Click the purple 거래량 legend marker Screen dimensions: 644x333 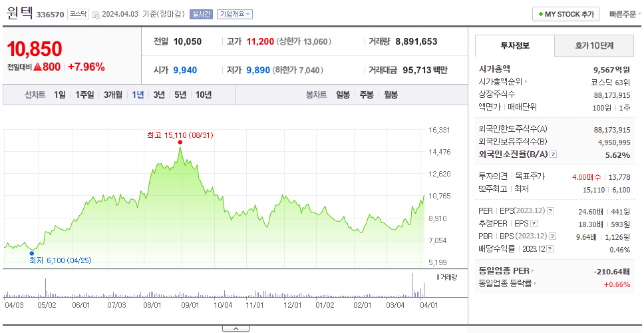coord(438,277)
